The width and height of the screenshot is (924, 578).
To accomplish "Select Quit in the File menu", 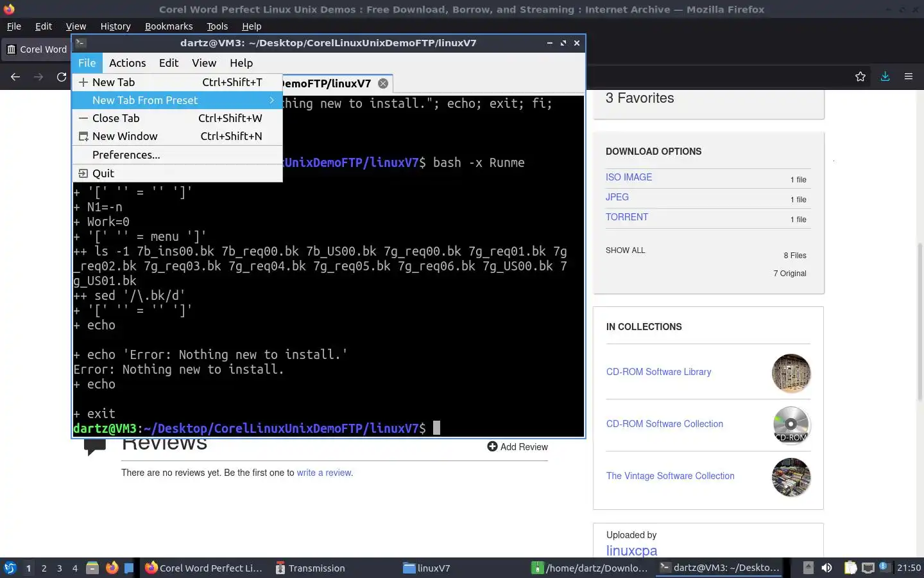I will [x=177, y=173].
